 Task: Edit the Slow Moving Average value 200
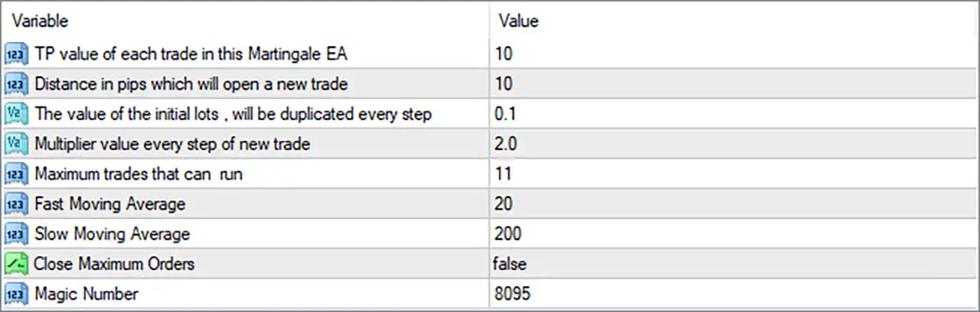(x=733, y=233)
